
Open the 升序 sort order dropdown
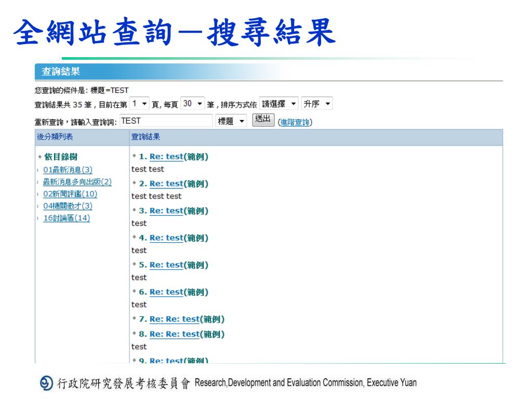pyautogui.click(x=317, y=103)
